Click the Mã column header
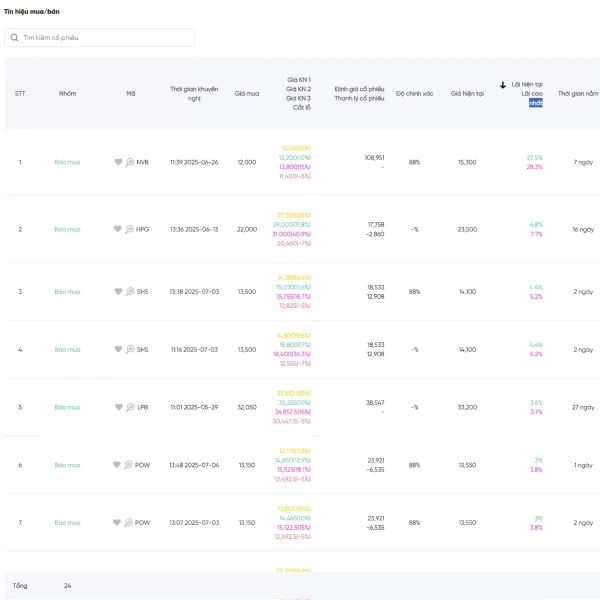Image resolution: width=600 pixels, height=600 pixels. [131, 93]
